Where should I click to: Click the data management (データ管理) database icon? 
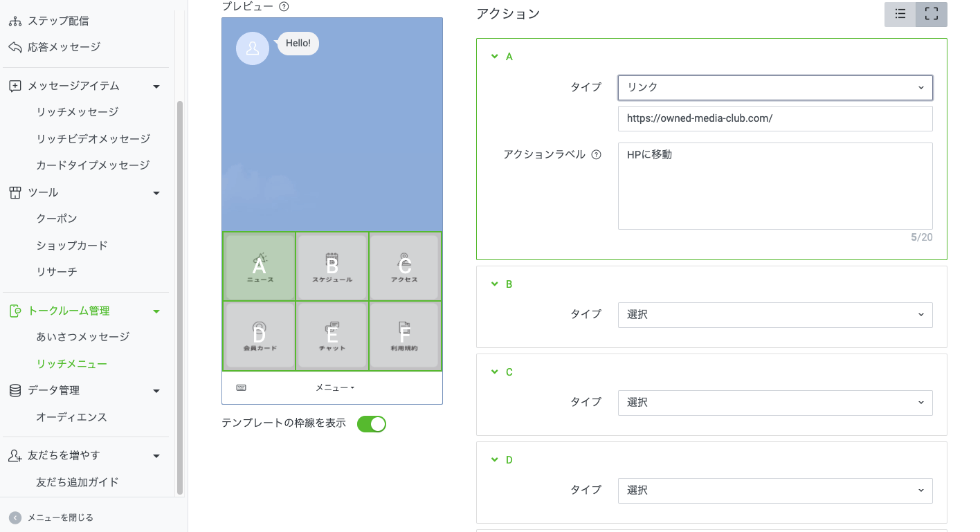[x=15, y=390]
